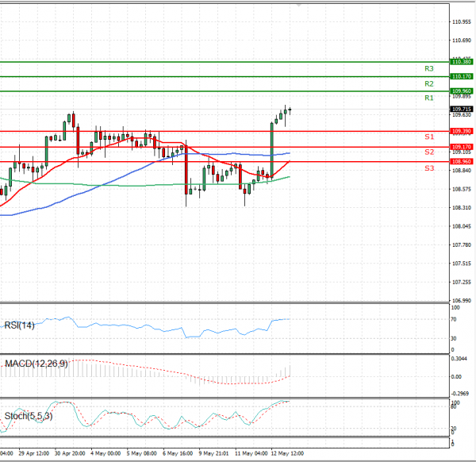Click the RSI 30 level label
Image resolution: width=476 pixels, height=462 pixels.
pyautogui.click(x=454, y=338)
